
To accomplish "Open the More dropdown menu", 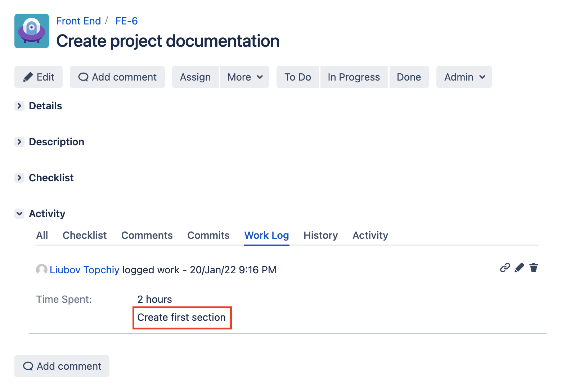I will 245,77.
